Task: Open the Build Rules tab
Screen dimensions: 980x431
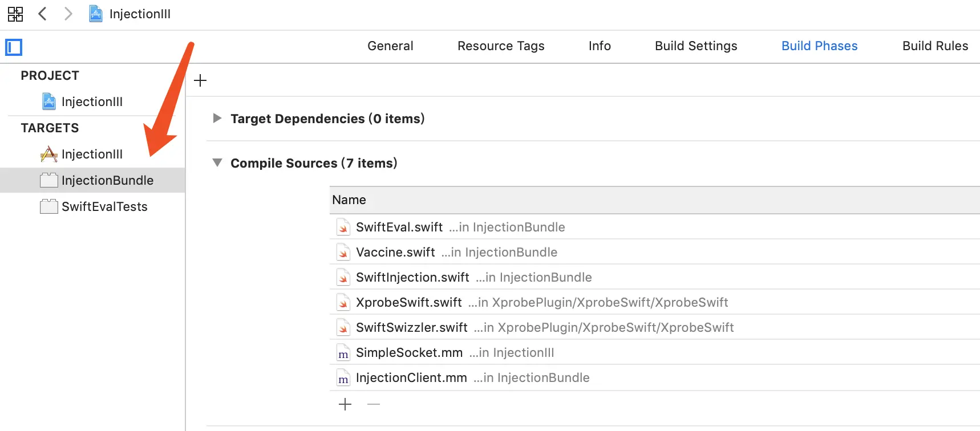Action: pyautogui.click(x=935, y=46)
